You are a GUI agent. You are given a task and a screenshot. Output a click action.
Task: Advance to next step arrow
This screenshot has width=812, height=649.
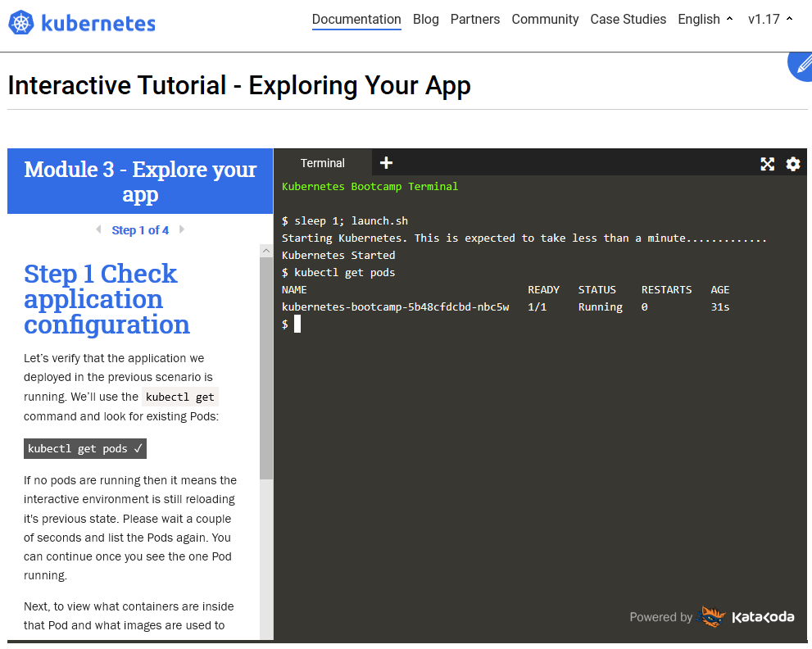(182, 230)
